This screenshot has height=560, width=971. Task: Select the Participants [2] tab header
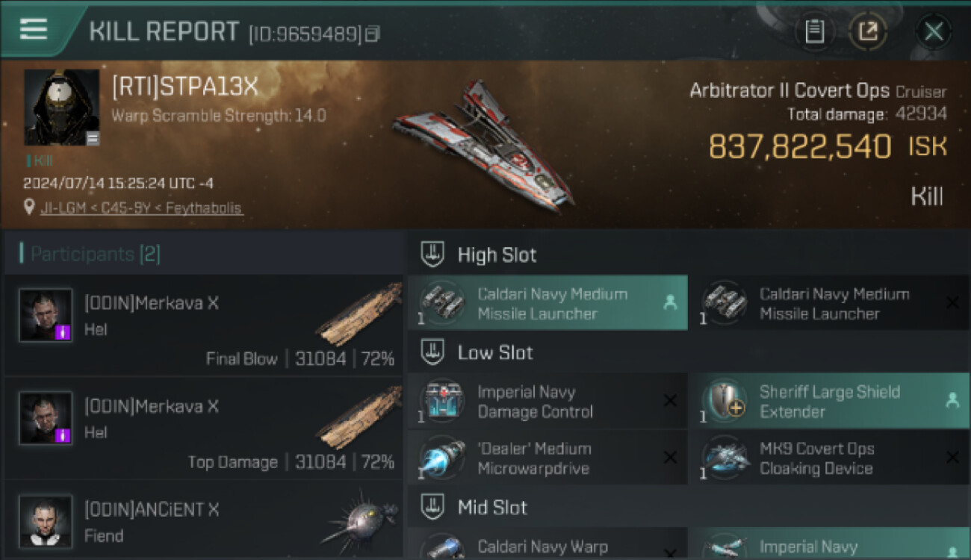pos(95,255)
